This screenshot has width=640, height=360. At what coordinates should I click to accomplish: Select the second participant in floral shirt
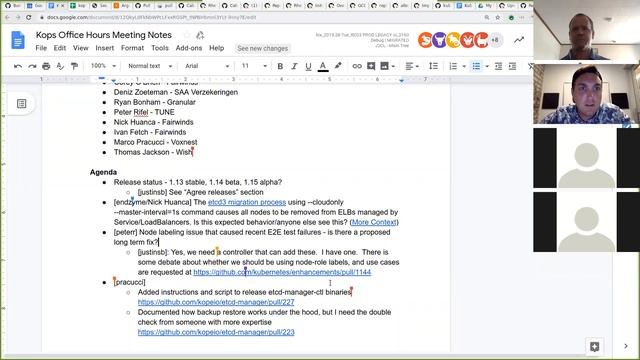point(586,93)
